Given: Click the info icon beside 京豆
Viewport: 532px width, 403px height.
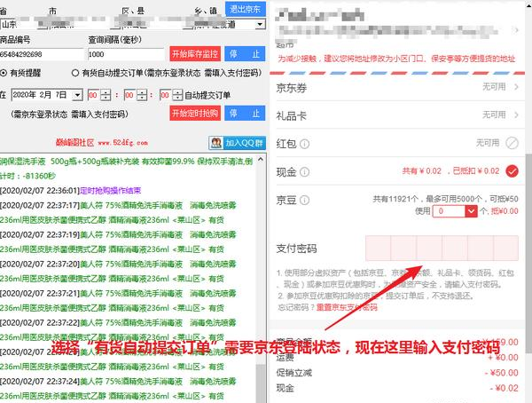Looking at the screenshot, I should pos(305,200).
